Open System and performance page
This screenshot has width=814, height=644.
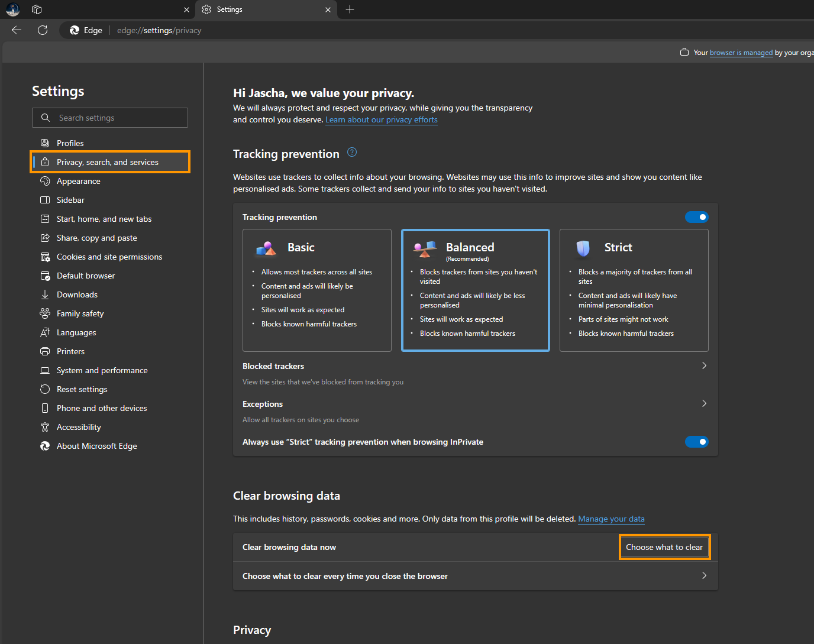click(110, 370)
